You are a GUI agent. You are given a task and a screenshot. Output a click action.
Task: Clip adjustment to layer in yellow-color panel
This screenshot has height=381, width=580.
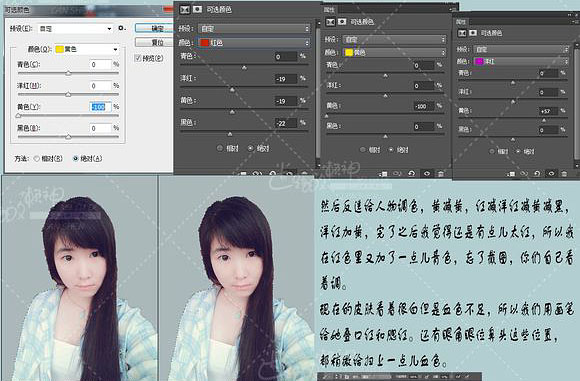[x=383, y=173]
